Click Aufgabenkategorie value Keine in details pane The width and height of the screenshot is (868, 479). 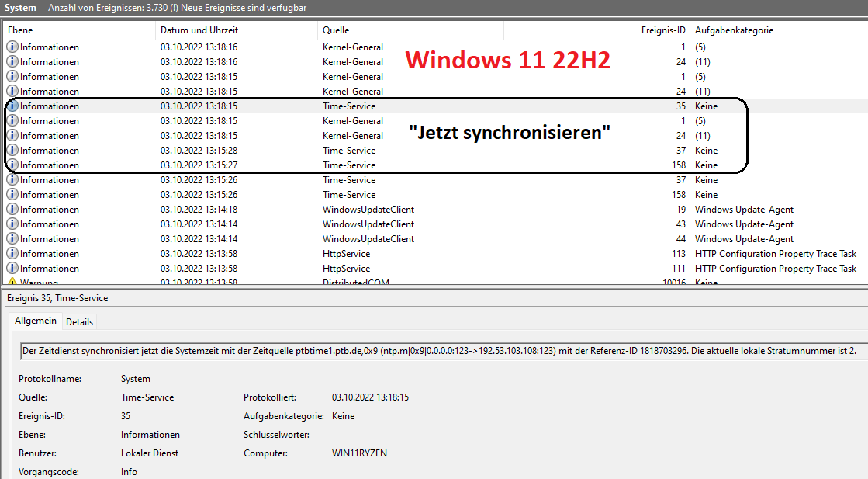(x=343, y=416)
